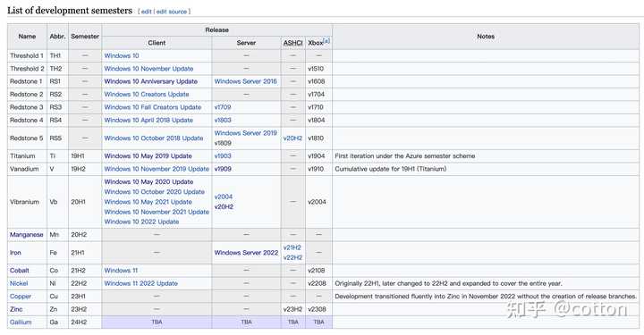The height and width of the screenshot is (335, 644).
Task: Select the 'Client' column header
Action: tap(157, 43)
